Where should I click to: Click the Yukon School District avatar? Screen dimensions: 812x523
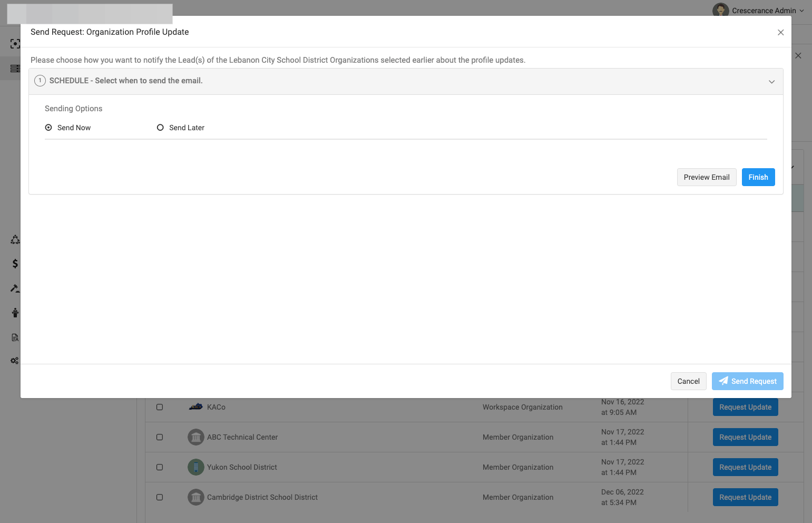point(196,467)
